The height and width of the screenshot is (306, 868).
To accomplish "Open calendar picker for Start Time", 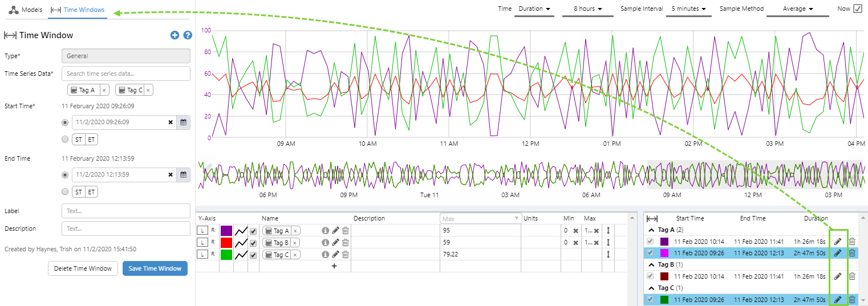I will (x=184, y=123).
